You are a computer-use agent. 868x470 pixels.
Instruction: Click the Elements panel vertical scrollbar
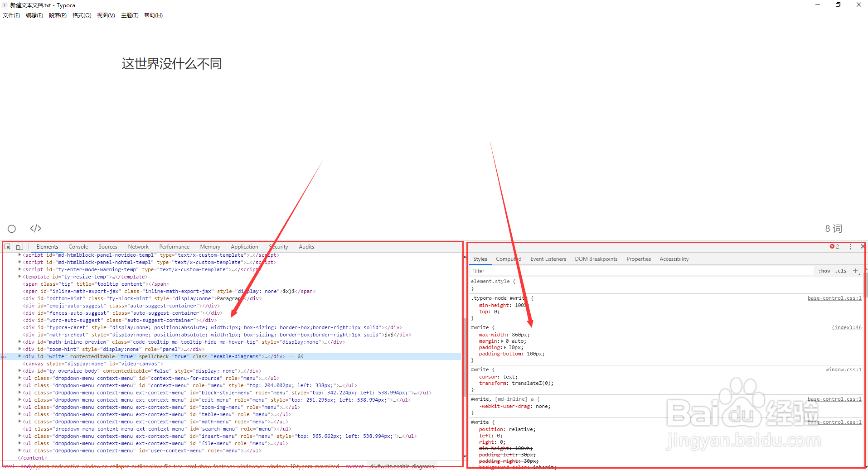point(465,356)
